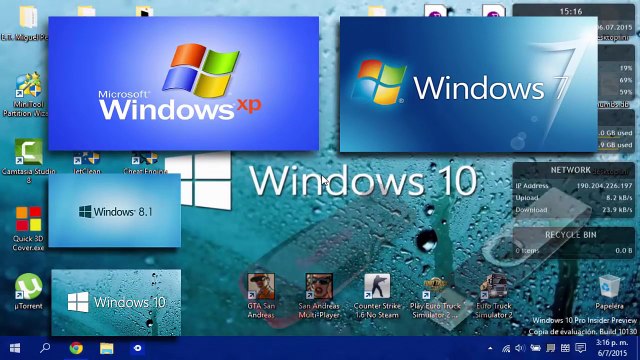Click the Show desktop sliver on taskbar edge
Image resolution: width=640 pixels, height=360 pixels.
click(638, 348)
